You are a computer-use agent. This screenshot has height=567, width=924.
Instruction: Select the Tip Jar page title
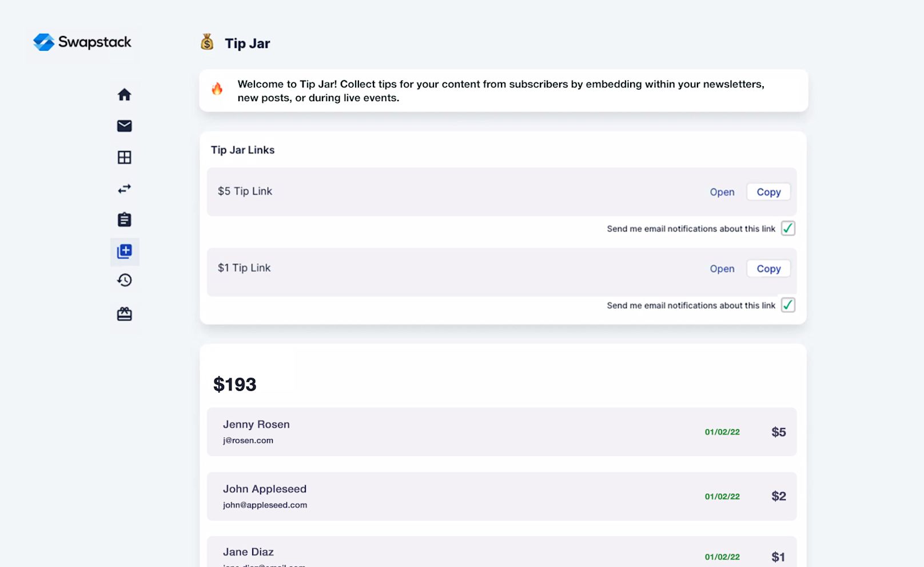click(x=248, y=43)
